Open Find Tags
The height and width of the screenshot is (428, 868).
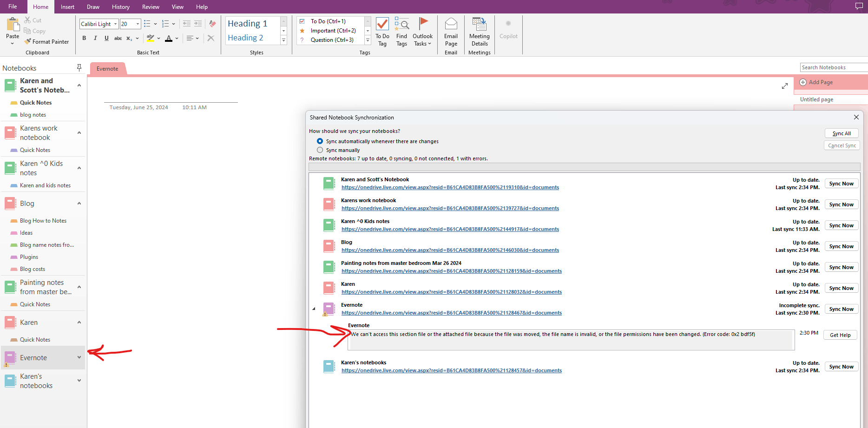coord(401,32)
